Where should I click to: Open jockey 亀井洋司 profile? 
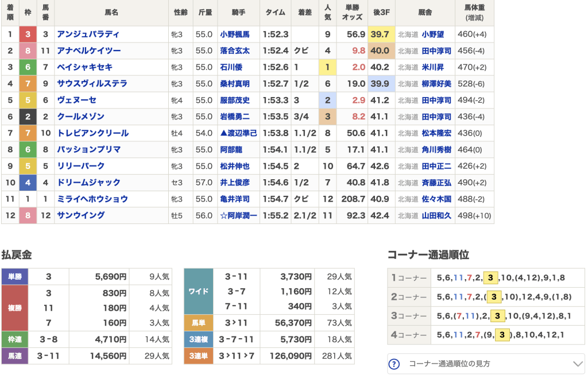(x=235, y=199)
